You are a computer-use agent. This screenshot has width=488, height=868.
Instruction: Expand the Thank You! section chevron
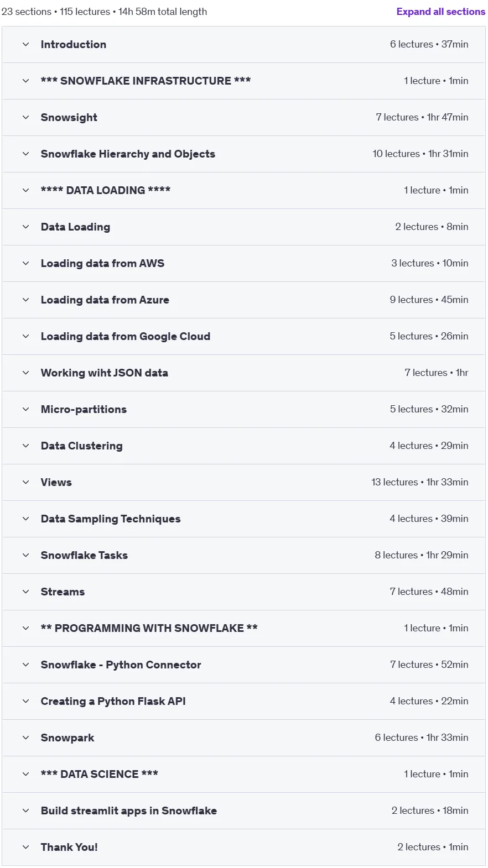coord(25,847)
